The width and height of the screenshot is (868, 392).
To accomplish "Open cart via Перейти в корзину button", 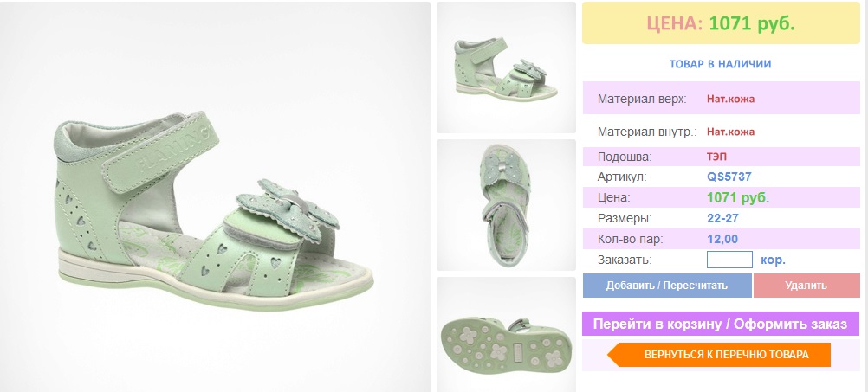I will (721, 324).
